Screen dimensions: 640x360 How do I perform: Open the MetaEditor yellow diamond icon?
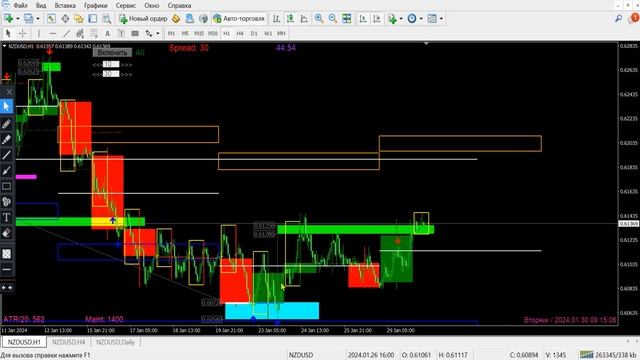[176, 18]
